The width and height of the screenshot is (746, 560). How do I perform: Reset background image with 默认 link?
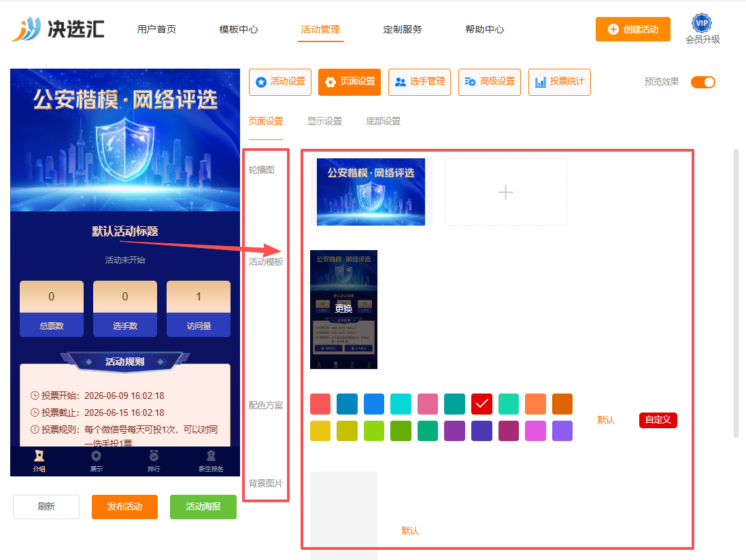coord(409,531)
